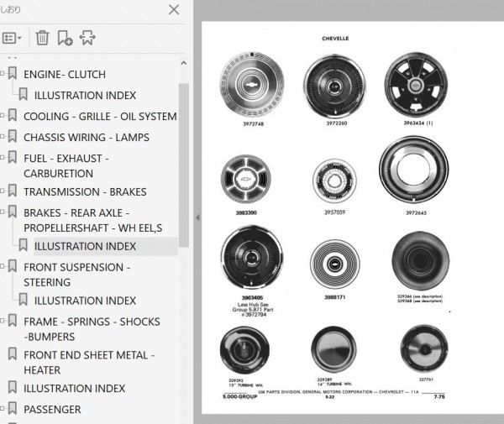The image size is (504, 424).
Task: Open BRAKES - REAR AXLE - PROPELLERSHAFT bookmark
Action: [93, 220]
